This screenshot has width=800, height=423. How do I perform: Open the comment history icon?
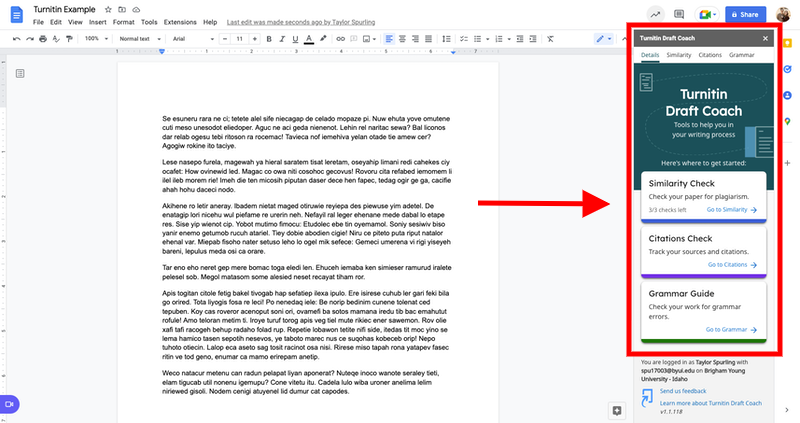[680, 14]
